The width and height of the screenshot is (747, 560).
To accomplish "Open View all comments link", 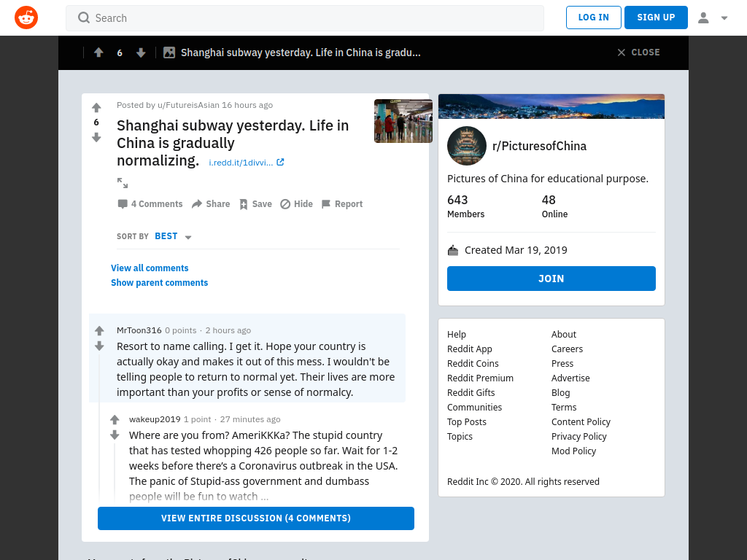I will pyautogui.click(x=150, y=268).
